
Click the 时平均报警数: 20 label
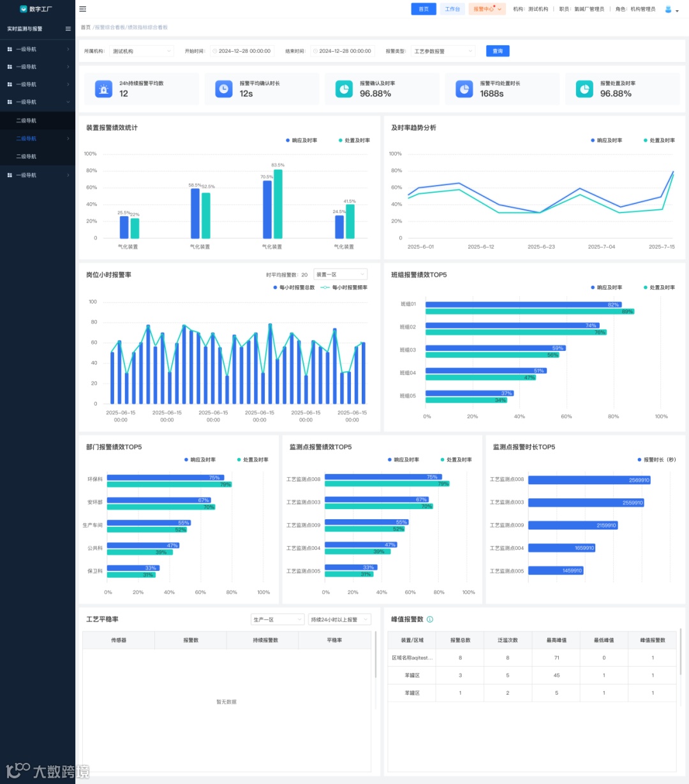click(287, 275)
